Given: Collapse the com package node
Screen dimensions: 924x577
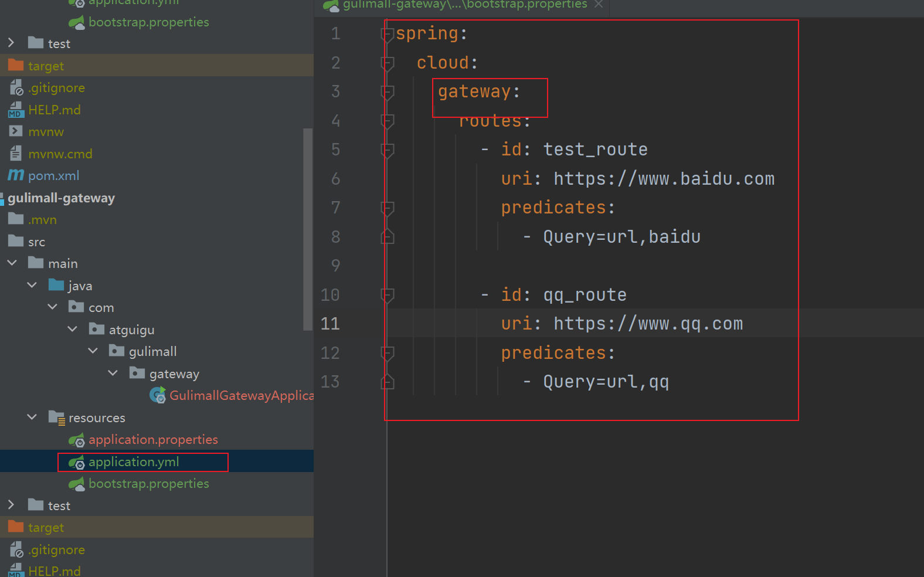Looking at the screenshot, I should pos(52,307).
